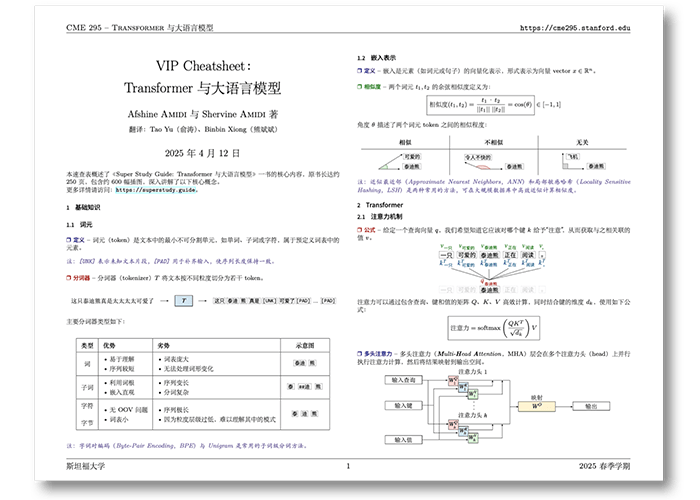Click subsection heading "1.1 词元"
This screenshot has width=700, height=500.
tap(79, 225)
